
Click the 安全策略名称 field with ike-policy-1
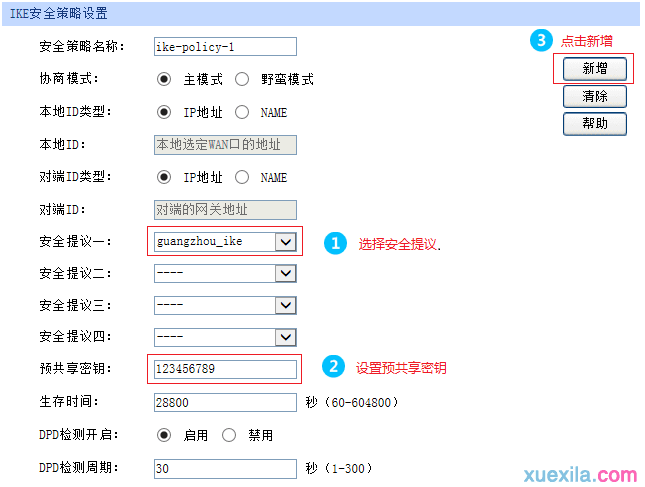(x=225, y=46)
